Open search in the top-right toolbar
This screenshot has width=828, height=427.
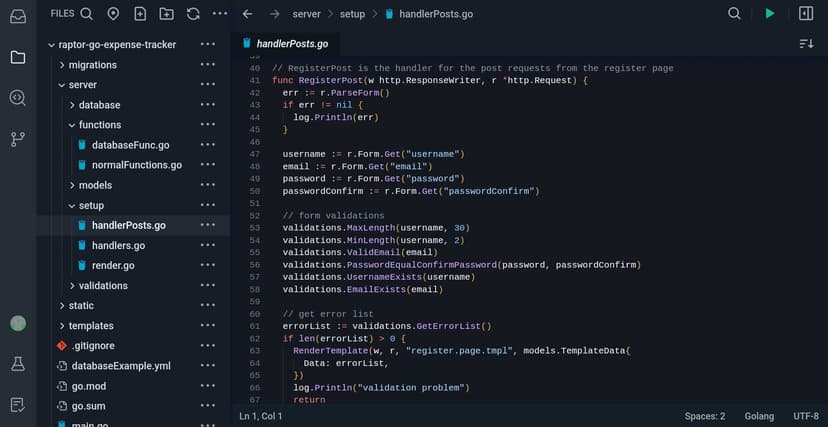point(734,14)
